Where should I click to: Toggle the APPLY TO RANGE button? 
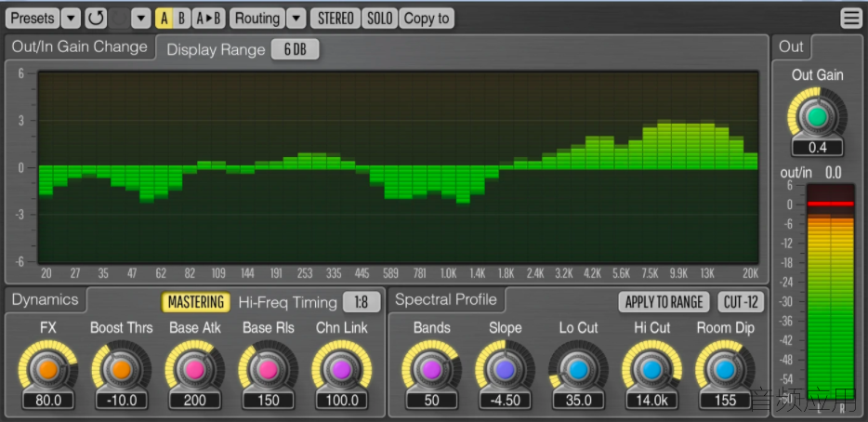tap(664, 302)
